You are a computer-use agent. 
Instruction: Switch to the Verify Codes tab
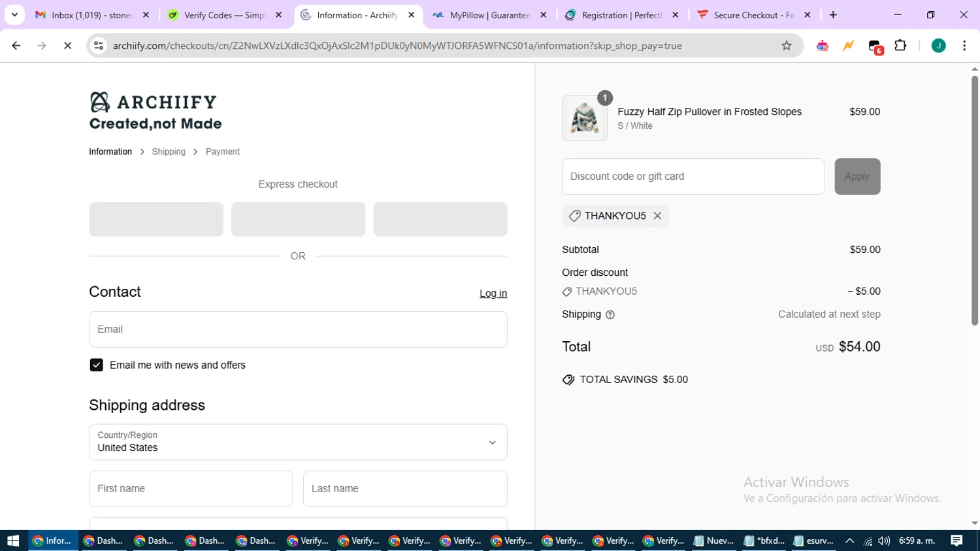(224, 15)
